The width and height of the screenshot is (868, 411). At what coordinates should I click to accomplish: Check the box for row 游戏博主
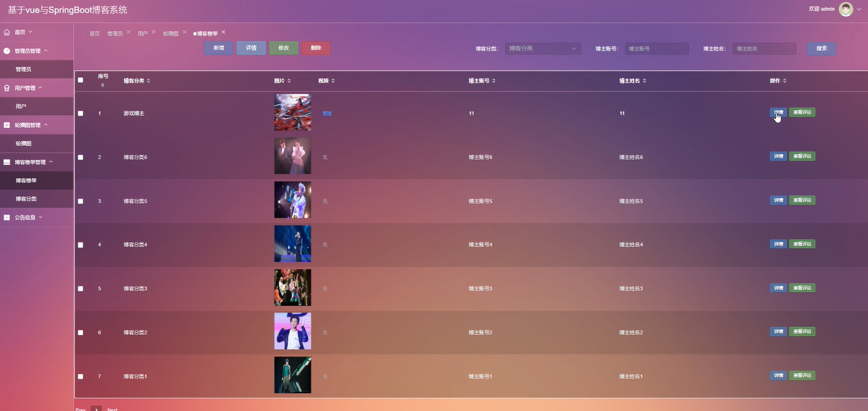point(80,113)
